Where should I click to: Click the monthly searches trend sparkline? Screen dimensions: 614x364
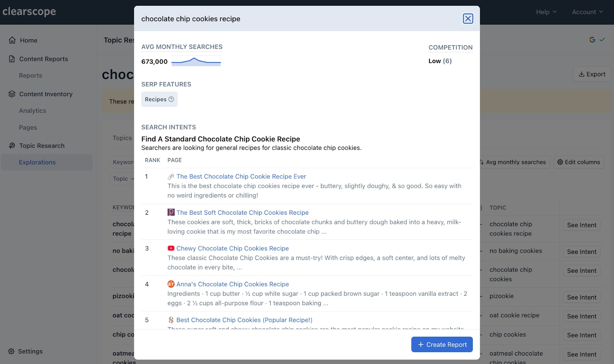pos(196,62)
